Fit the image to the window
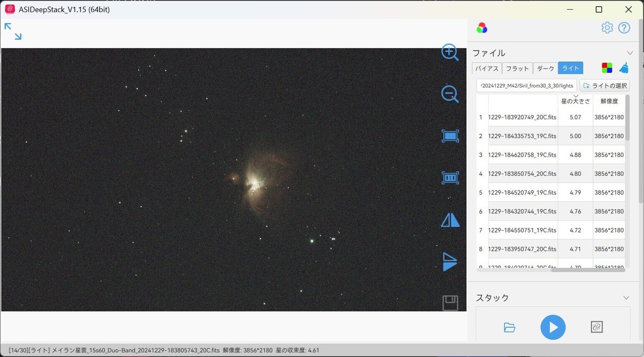 (x=450, y=136)
